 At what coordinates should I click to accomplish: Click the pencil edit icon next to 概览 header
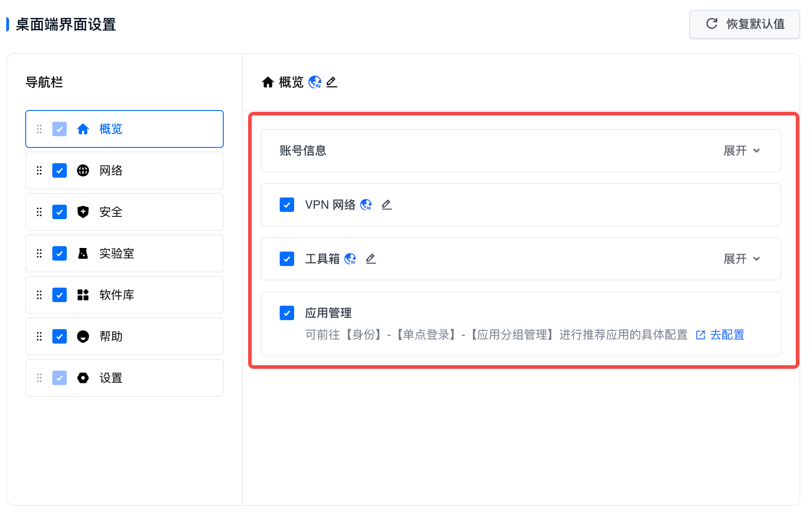[x=332, y=82]
